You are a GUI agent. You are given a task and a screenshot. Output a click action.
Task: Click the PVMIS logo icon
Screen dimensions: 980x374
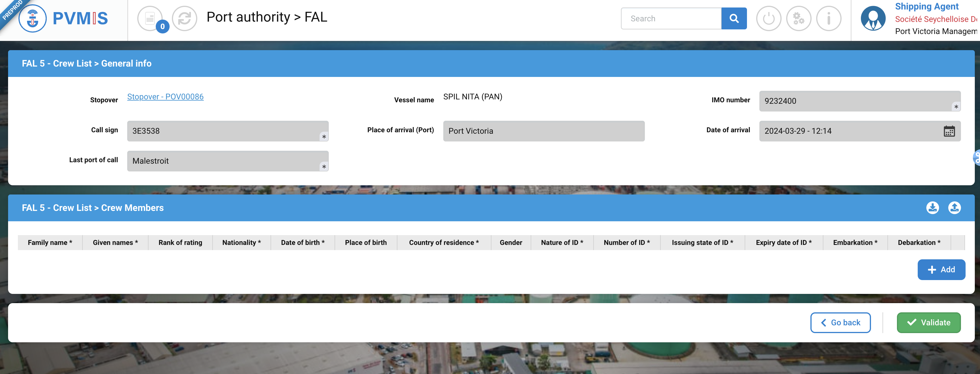tap(33, 18)
